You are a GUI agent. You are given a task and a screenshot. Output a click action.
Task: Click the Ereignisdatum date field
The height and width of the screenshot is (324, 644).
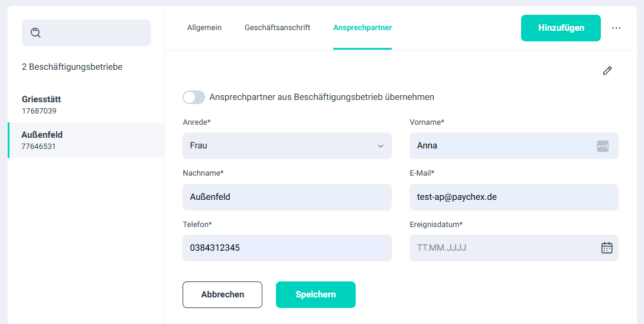502,248
